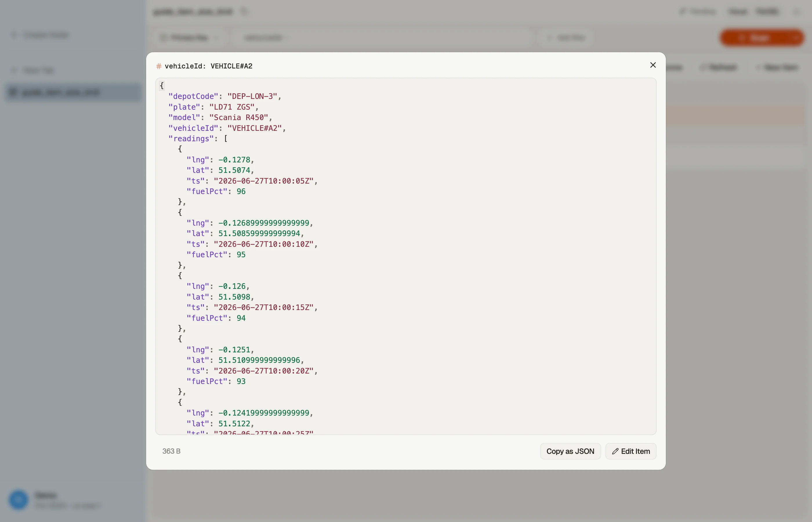Select the dialog title 'vehicleId: VEHICLE#A2'

click(209, 66)
